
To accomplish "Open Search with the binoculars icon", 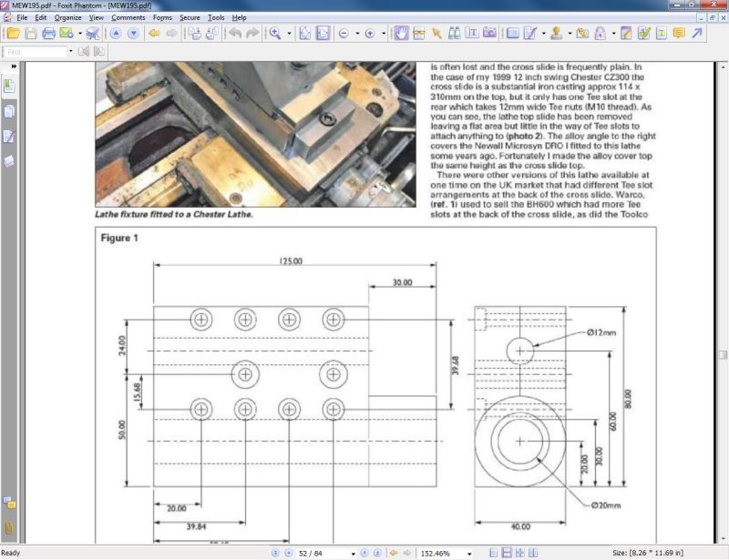I will pyautogui.click(x=454, y=34).
